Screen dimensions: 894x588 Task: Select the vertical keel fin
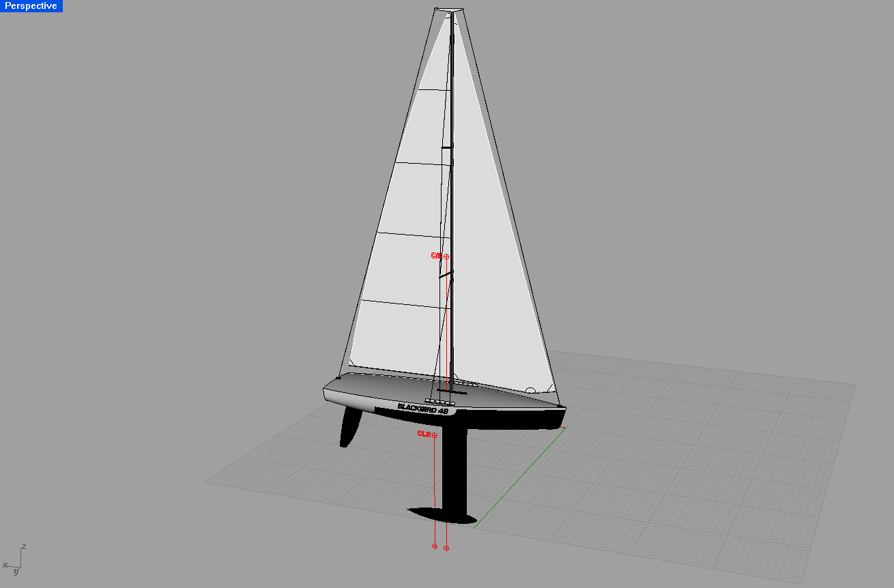coord(455,471)
